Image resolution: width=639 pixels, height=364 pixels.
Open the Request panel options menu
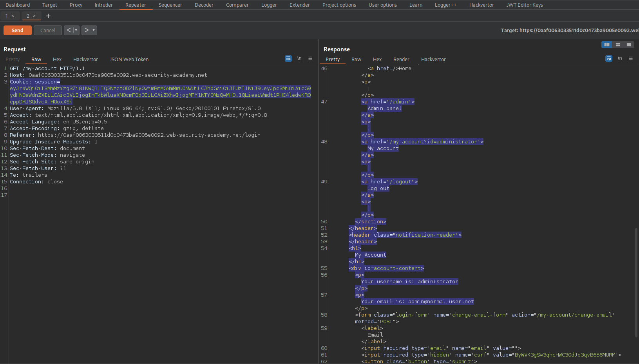point(310,58)
